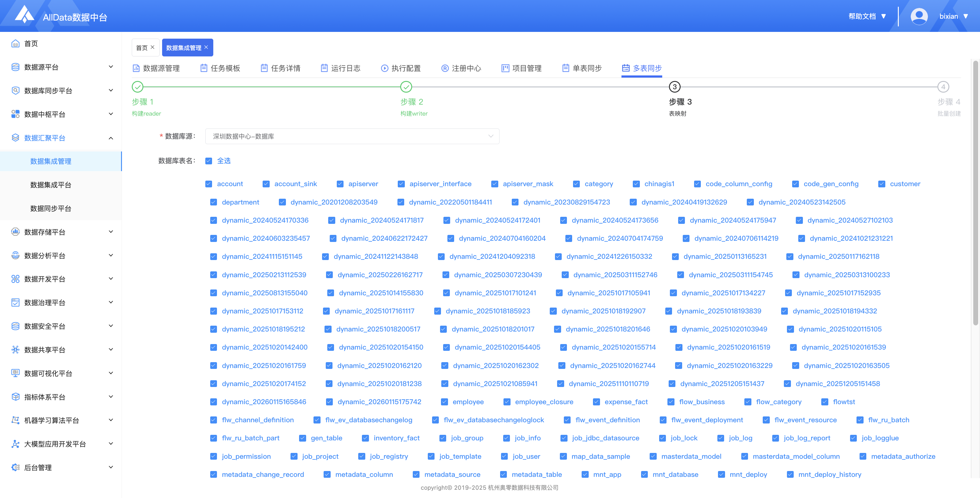
Task: Open the 数据库源 dropdown
Action: click(352, 136)
